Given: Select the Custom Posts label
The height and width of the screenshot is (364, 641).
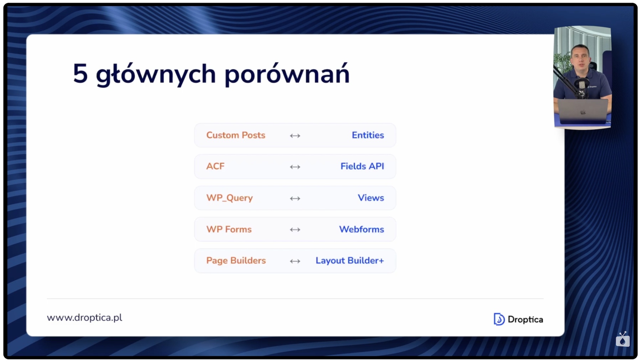Looking at the screenshot, I should click(x=236, y=135).
